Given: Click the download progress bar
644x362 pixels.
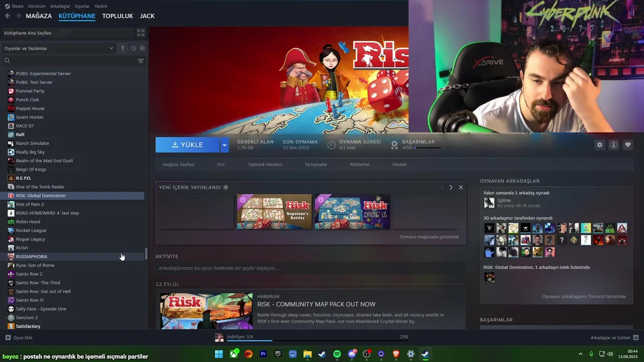Looking at the screenshot, I should [317, 340].
